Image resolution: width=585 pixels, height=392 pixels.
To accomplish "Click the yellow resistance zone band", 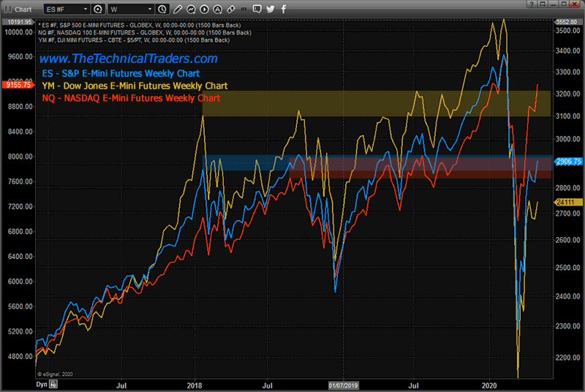I will pos(366,104).
